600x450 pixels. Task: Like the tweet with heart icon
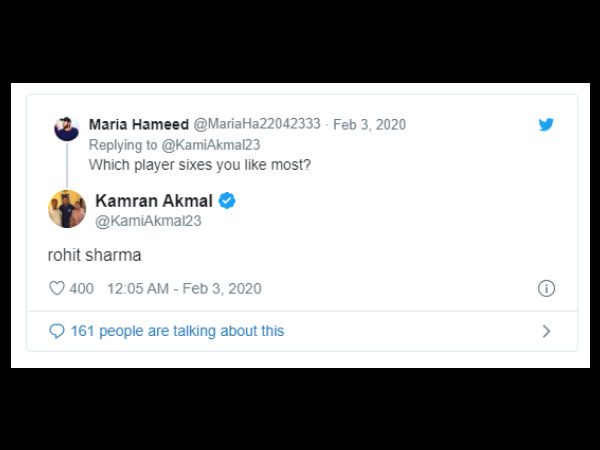(x=57, y=288)
